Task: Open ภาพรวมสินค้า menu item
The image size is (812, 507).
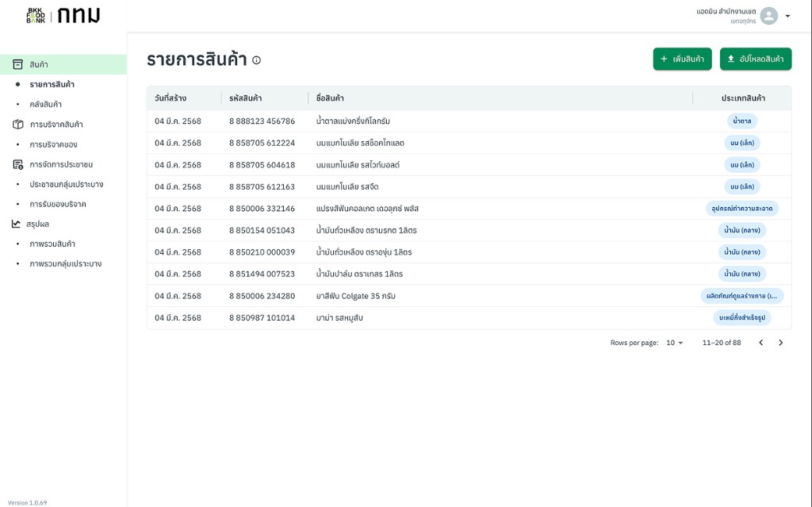Action: 52,244
